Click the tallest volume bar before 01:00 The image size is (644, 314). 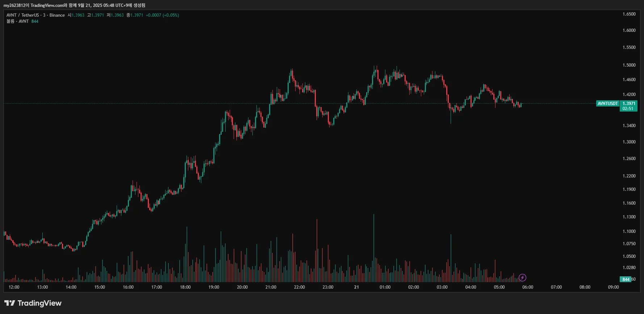tap(374, 248)
